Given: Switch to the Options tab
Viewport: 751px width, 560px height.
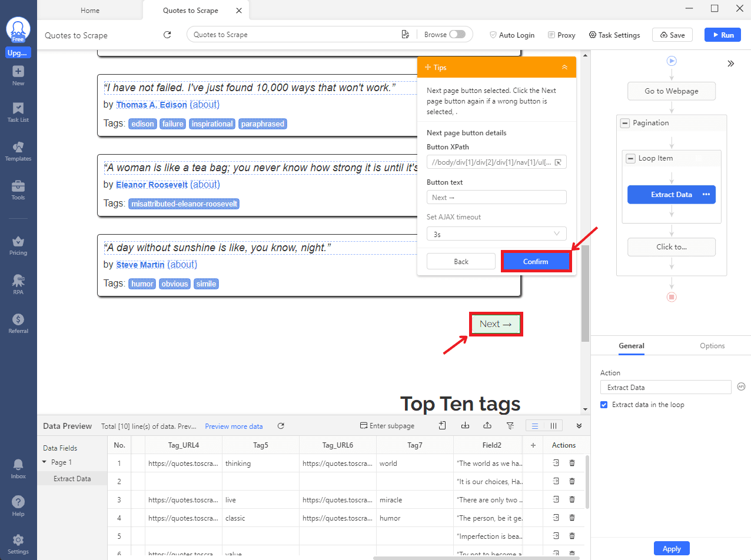Looking at the screenshot, I should [712, 346].
